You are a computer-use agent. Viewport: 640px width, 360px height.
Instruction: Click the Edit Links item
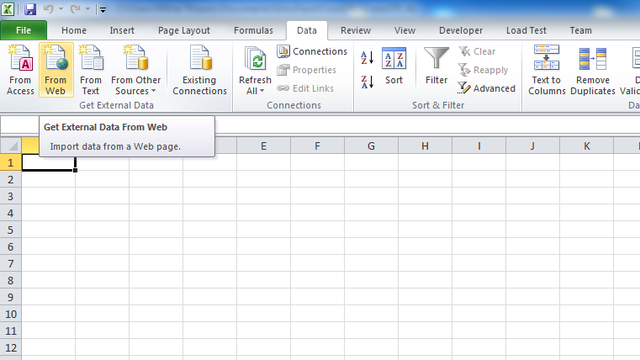click(305, 88)
